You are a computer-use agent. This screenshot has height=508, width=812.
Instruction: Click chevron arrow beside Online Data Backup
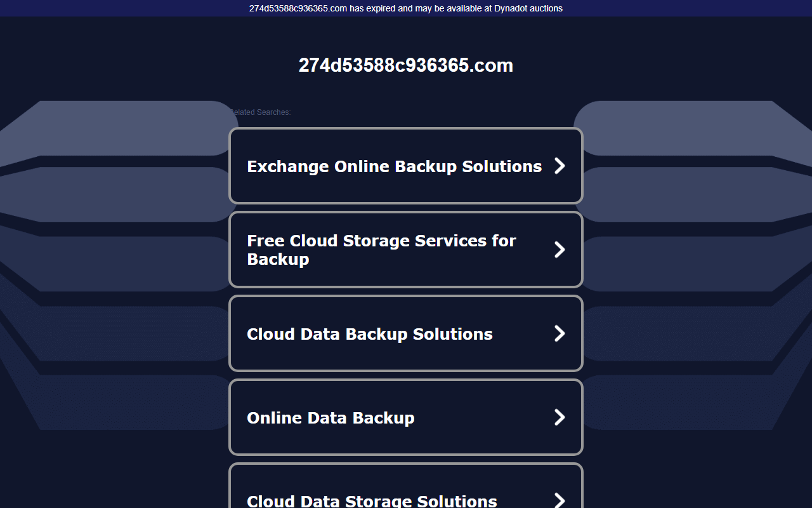(560, 417)
